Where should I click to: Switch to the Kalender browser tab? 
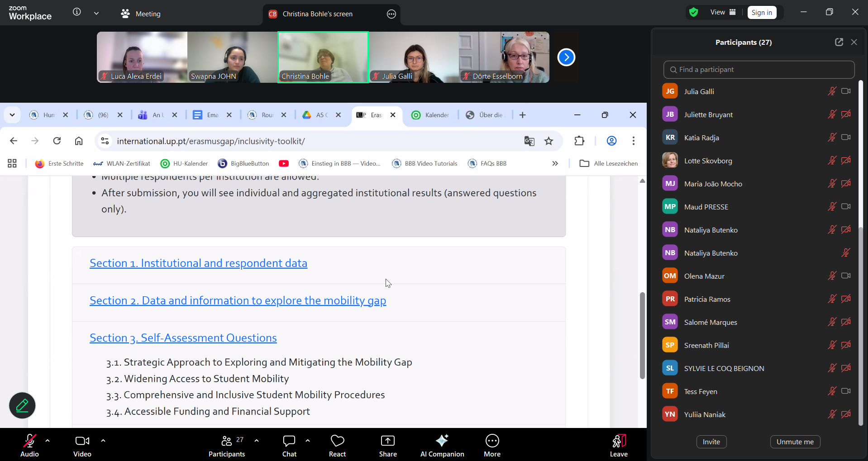pos(431,115)
